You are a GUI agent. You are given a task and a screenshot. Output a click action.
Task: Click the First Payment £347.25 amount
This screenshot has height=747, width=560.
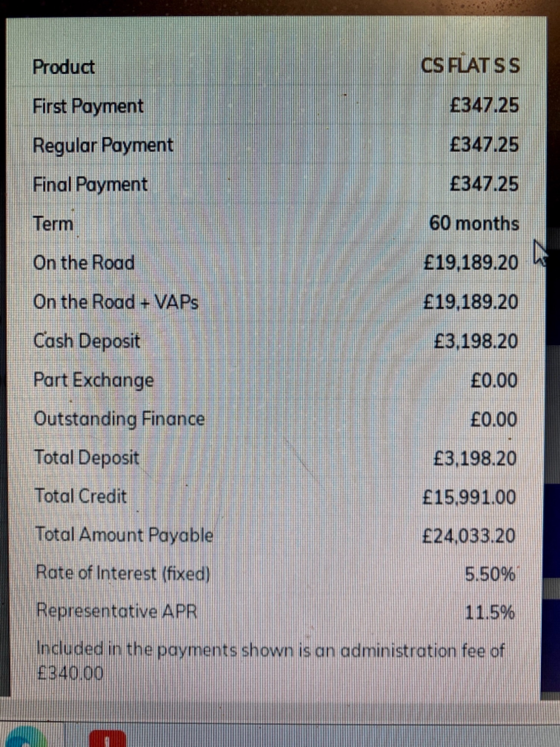(484, 105)
